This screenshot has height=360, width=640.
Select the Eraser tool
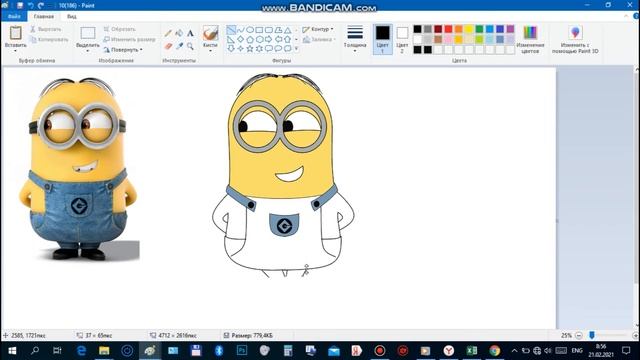click(x=168, y=46)
